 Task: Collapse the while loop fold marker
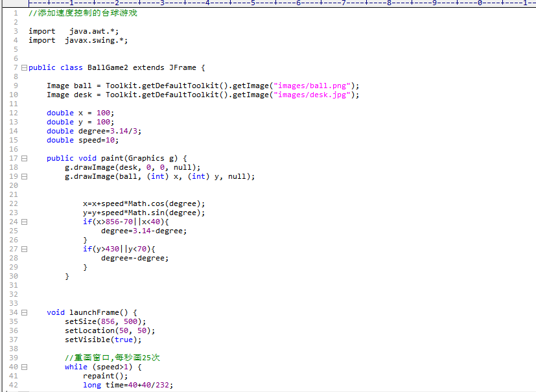23,366
